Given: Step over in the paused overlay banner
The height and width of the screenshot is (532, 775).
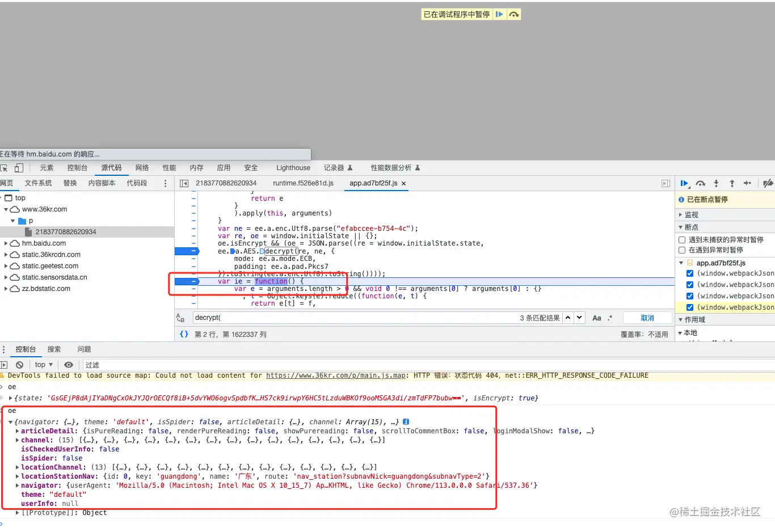Looking at the screenshot, I should [x=513, y=14].
